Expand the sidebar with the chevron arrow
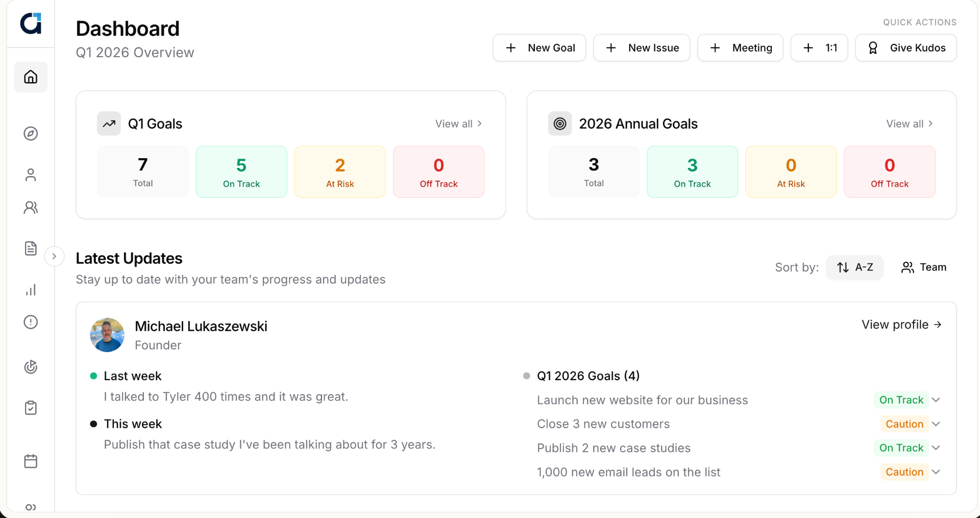980x518 pixels. (x=55, y=256)
